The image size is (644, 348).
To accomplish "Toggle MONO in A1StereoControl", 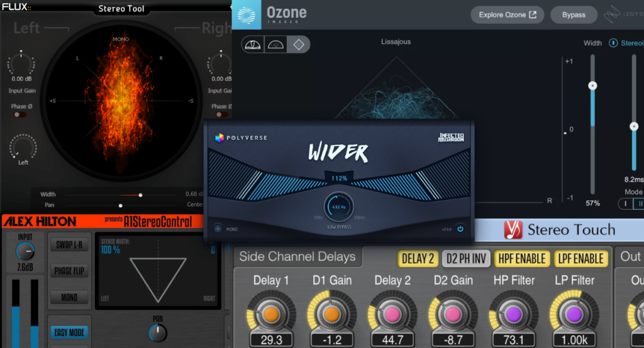I will tap(69, 297).
